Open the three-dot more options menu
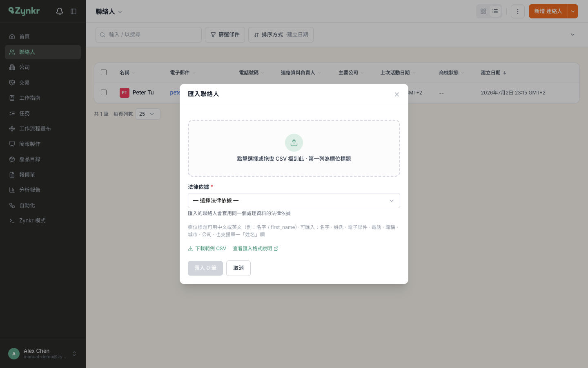The image size is (588, 368). pos(518,11)
